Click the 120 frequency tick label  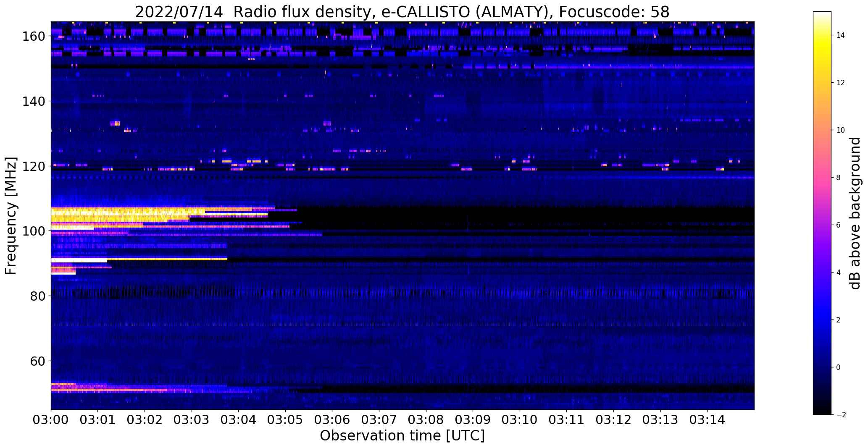point(34,166)
